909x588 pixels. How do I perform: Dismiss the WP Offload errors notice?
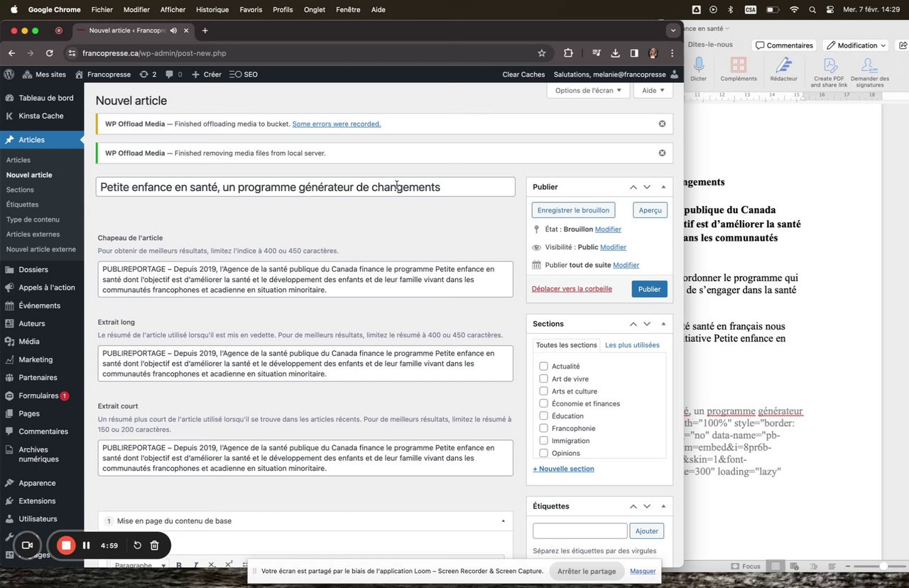pyautogui.click(x=662, y=124)
